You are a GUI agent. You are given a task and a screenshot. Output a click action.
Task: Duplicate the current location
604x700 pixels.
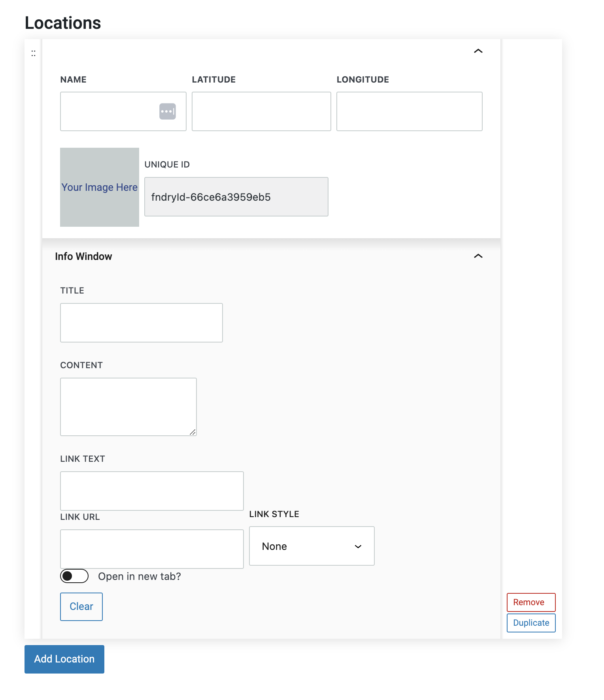(531, 623)
